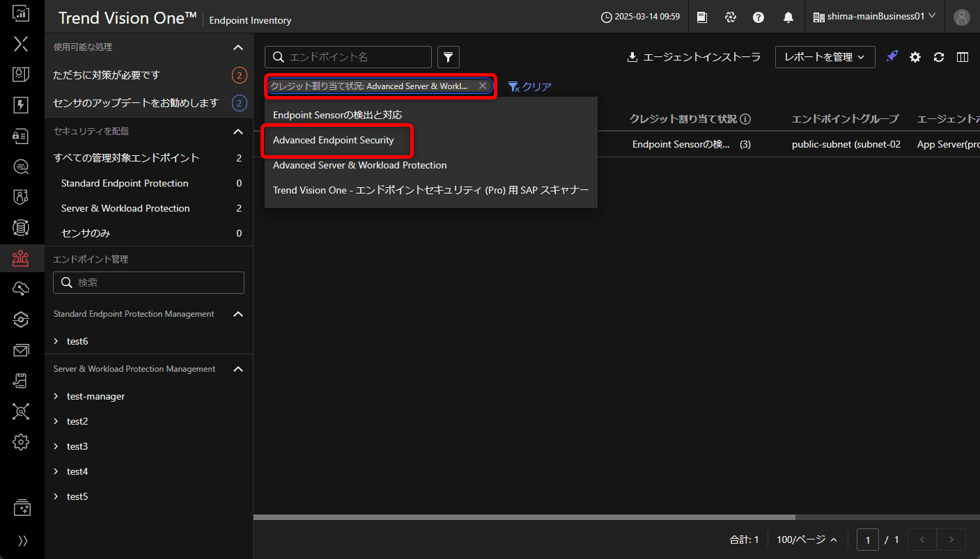980x559 pixels.
Task: Collapse Server & Workload Protection Management section
Action: point(238,369)
